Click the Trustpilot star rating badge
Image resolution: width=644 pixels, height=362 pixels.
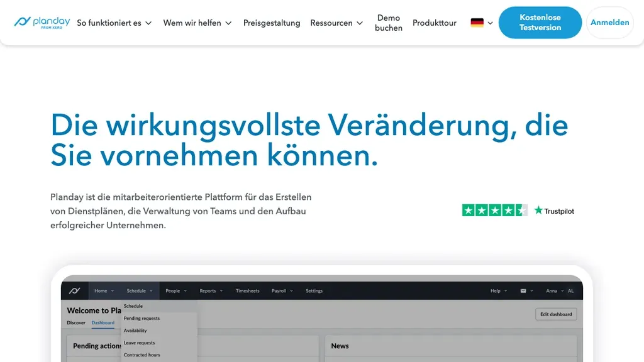click(x=494, y=211)
